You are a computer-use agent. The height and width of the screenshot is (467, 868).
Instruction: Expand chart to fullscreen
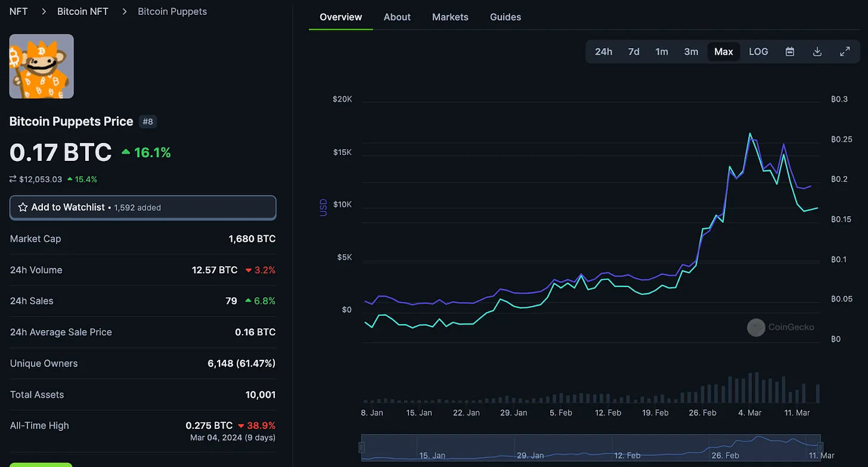point(845,52)
